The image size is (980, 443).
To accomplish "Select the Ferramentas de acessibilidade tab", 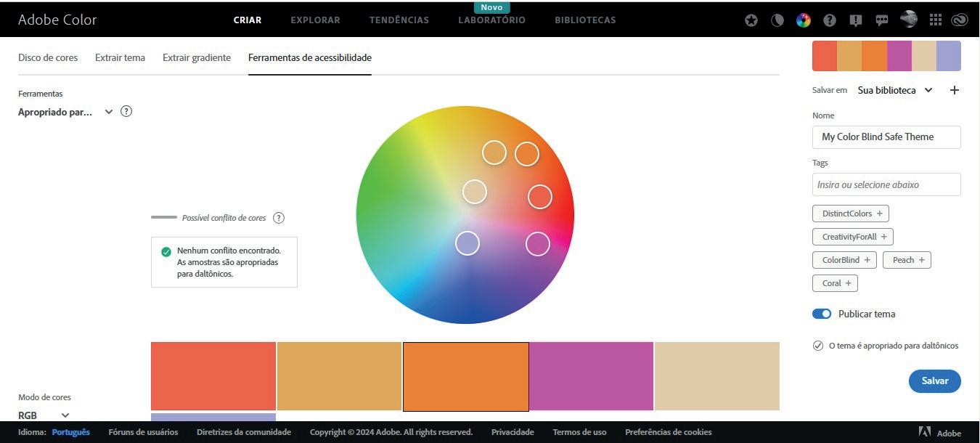I will 310,57.
